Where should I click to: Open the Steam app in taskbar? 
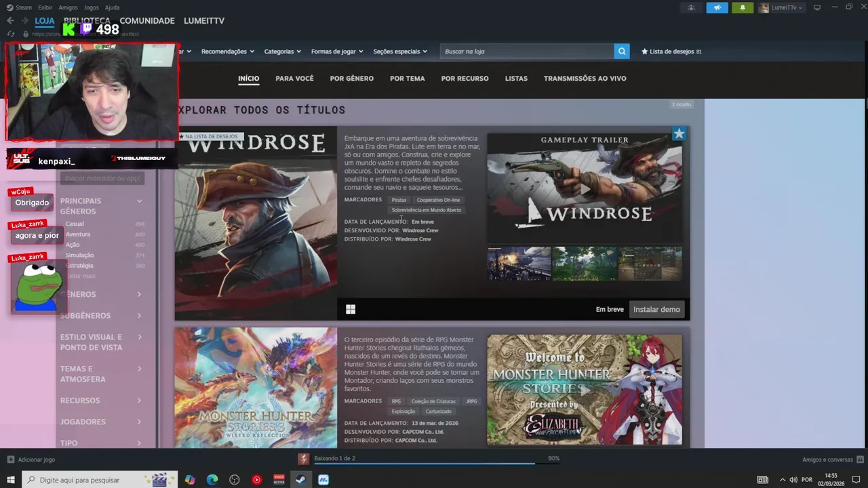click(x=300, y=480)
